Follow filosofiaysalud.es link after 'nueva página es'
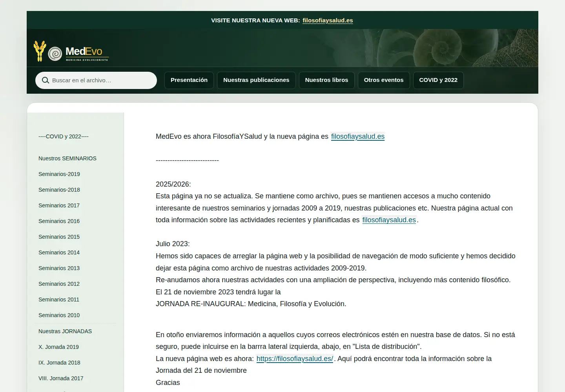This screenshot has height=392, width=565. 358,136
